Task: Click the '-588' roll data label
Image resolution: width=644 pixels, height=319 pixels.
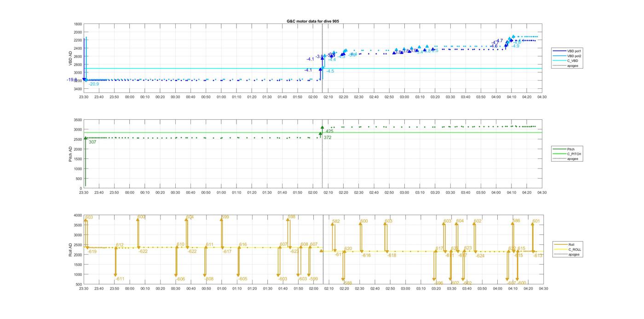Action: pyautogui.click(x=348, y=283)
